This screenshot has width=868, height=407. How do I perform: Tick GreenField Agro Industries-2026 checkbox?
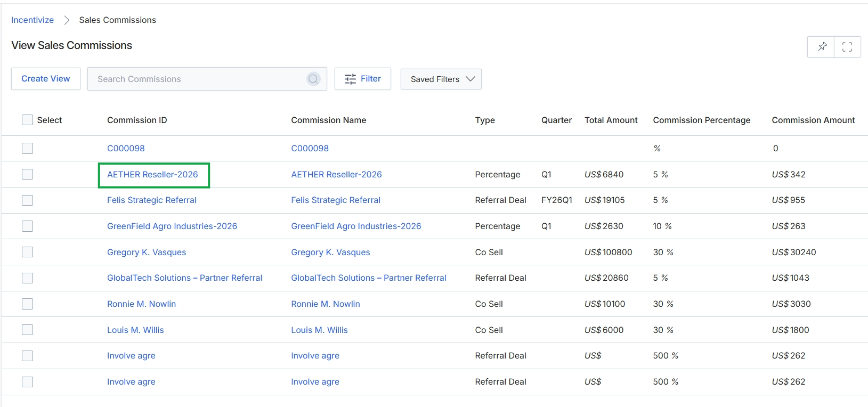[x=27, y=226]
